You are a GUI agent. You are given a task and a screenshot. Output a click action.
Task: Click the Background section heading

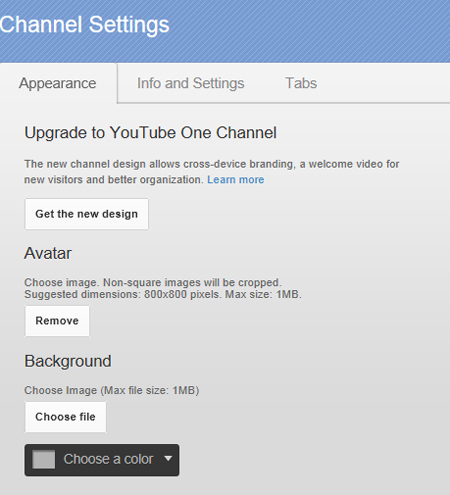68,361
